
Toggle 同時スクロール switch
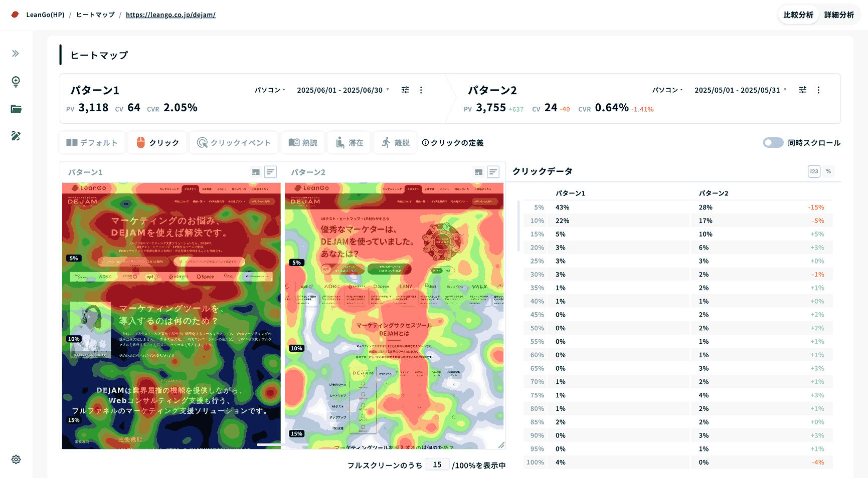tap(773, 143)
